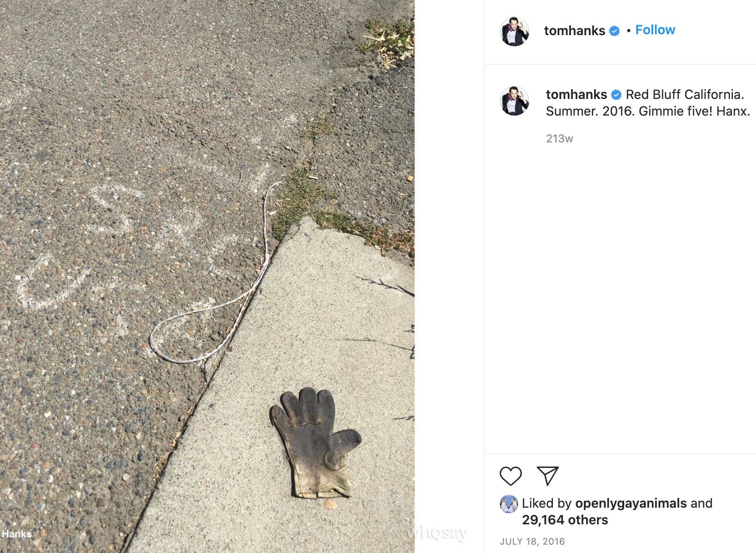
Task: Share post via paper plane icon
Action: [x=548, y=476]
